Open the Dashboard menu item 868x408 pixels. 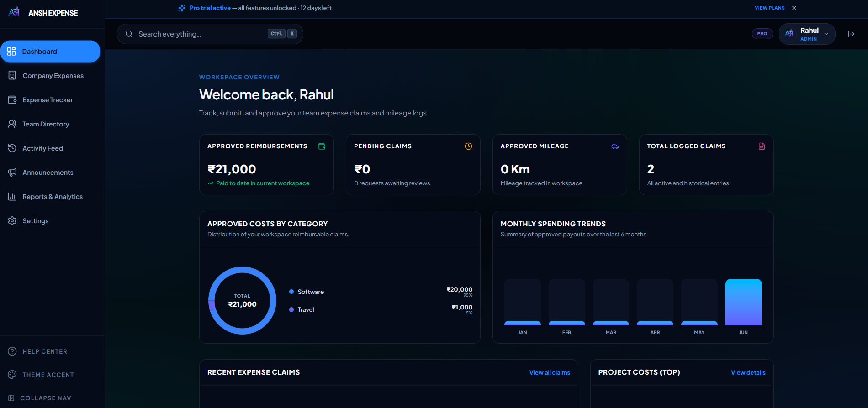coord(50,52)
